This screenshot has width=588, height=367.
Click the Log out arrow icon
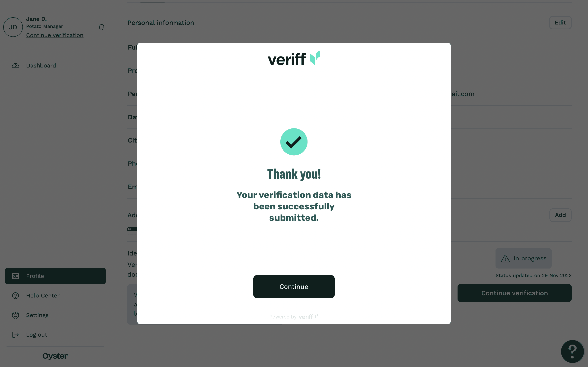pyautogui.click(x=16, y=335)
